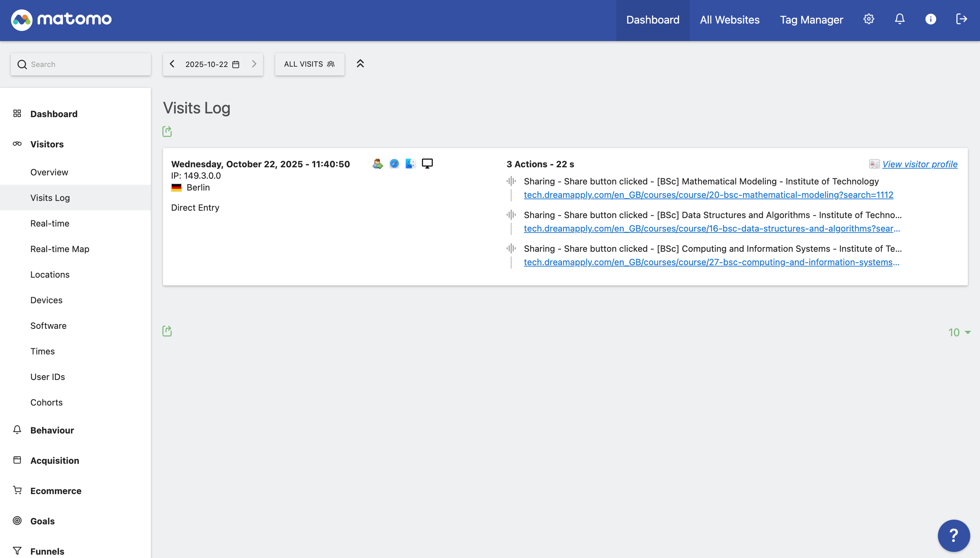This screenshot has width=980, height=558.
Task: Expand the Behaviour menu section
Action: pyautogui.click(x=52, y=430)
